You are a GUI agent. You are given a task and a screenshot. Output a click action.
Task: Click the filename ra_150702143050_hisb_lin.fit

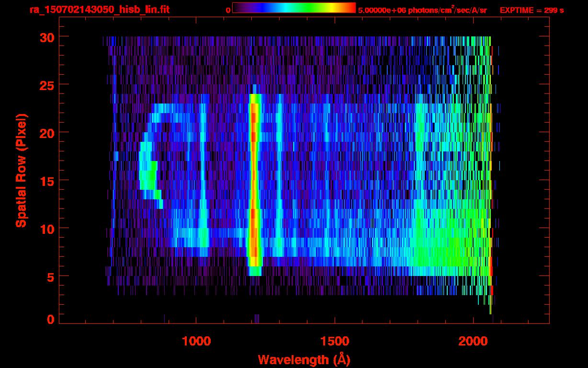click(99, 10)
